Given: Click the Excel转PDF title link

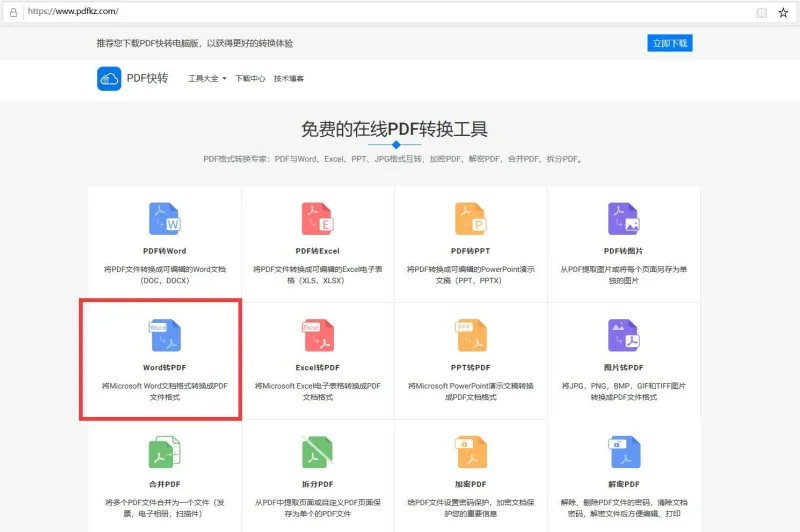Looking at the screenshot, I should pyautogui.click(x=317, y=368).
